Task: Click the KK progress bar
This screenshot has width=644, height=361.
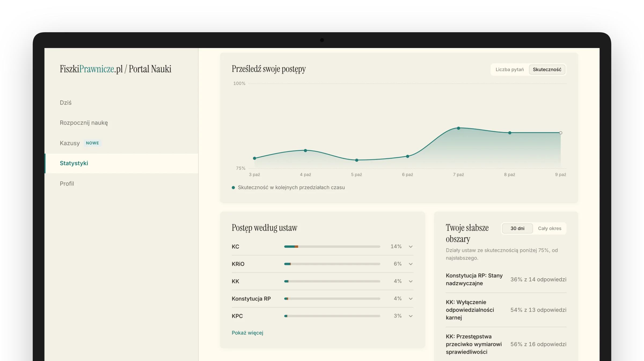Action: pyautogui.click(x=332, y=281)
